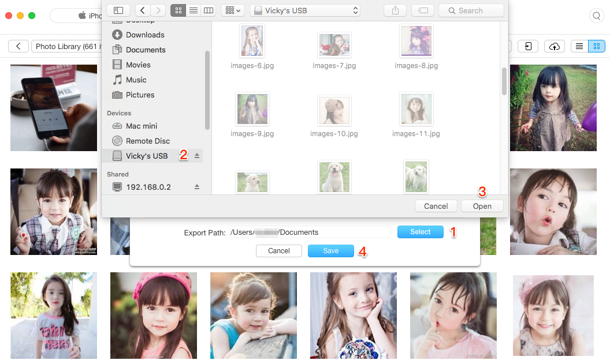The image size is (610, 364).
Task: Focus the file dialog Search field
Action: tap(471, 10)
